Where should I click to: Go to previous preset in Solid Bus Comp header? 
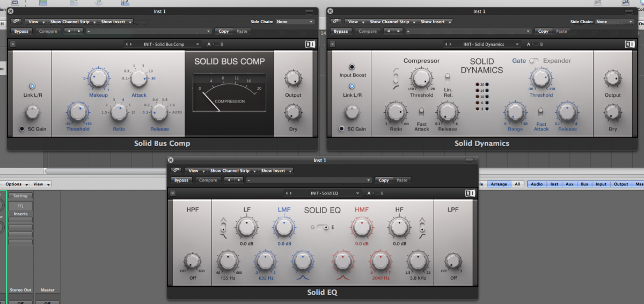point(126,44)
